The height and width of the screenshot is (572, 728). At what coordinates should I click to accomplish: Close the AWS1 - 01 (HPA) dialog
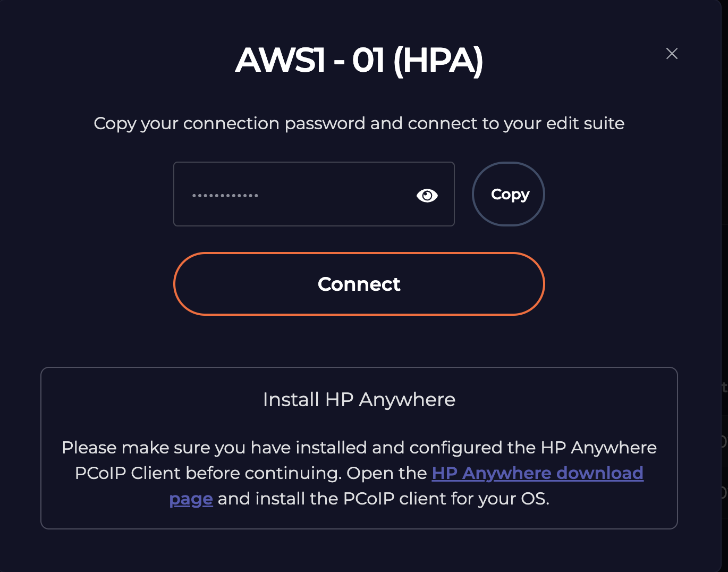(672, 54)
